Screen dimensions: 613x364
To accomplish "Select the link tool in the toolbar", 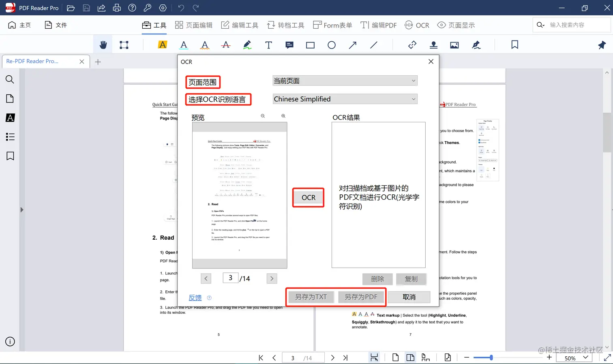I will (412, 45).
